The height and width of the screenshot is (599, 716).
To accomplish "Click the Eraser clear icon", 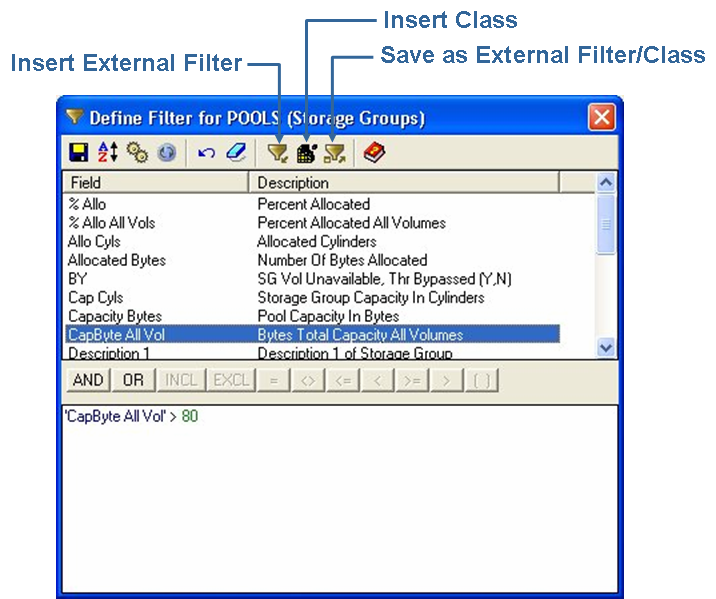I will click(236, 152).
